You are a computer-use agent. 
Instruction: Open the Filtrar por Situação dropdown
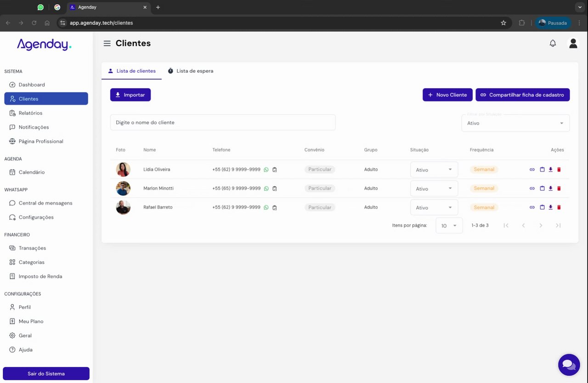(515, 123)
